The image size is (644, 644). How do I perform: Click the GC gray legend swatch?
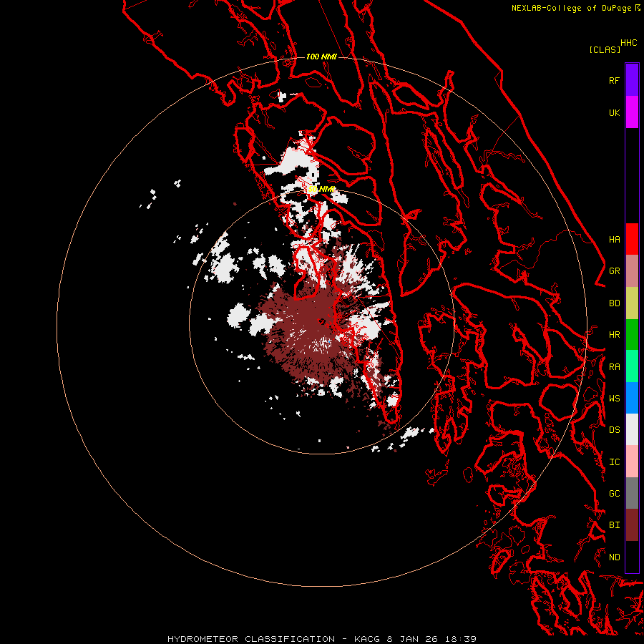click(x=632, y=493)
